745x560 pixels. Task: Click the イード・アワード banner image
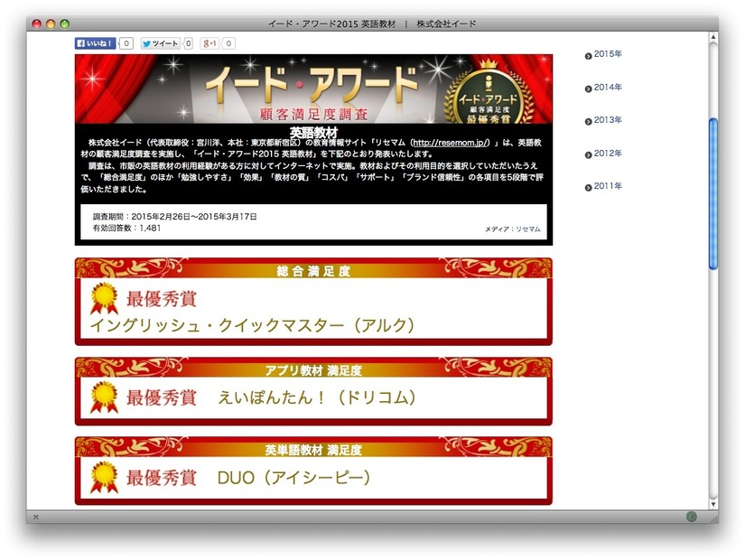(313, 89)
